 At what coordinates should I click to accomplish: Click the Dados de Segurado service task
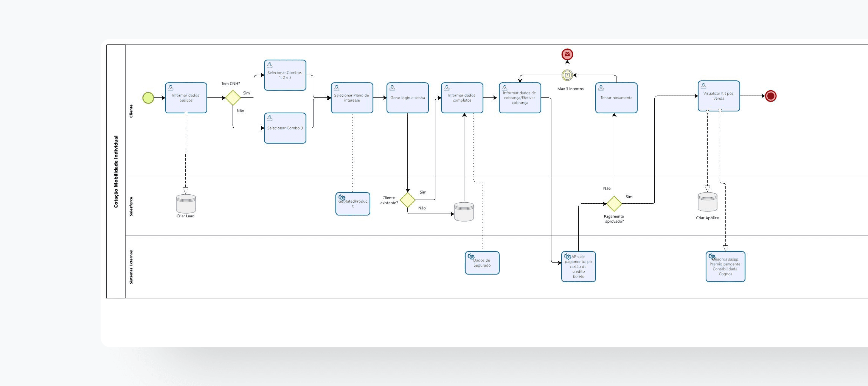pos(482,263)
